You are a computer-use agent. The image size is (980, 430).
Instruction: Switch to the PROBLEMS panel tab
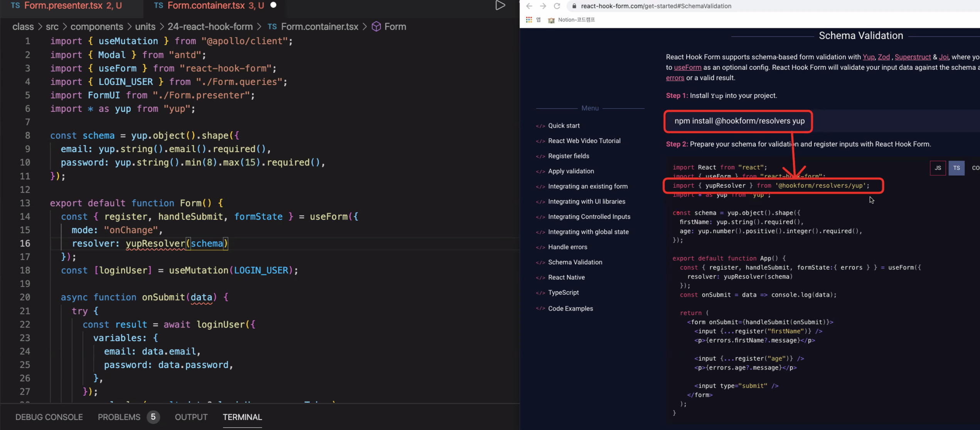pos(119,417)
